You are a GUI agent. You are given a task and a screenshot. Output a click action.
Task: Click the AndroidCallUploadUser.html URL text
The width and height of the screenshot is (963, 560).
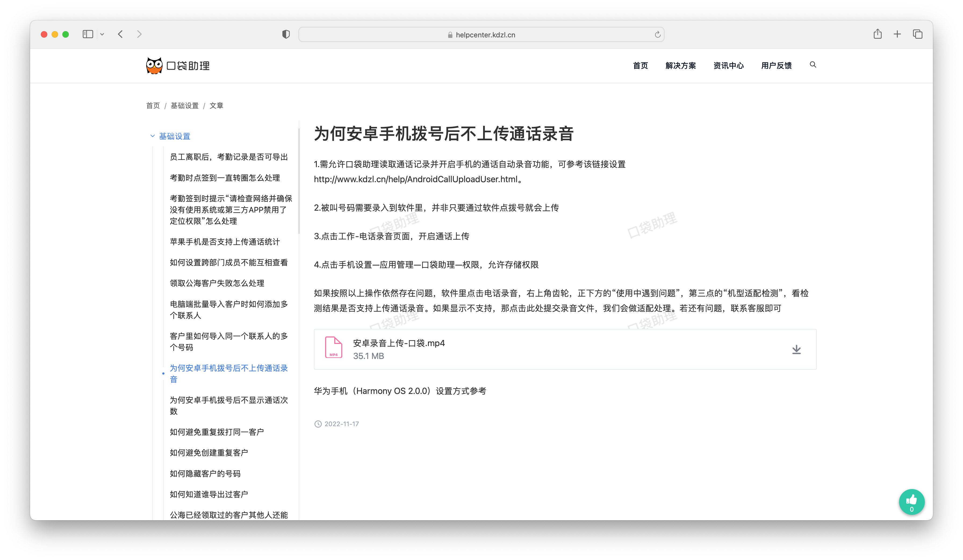click(415, 179)
